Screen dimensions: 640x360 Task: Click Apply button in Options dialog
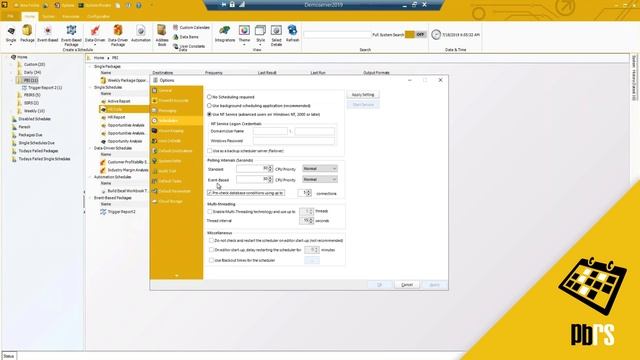coord(435,285)
